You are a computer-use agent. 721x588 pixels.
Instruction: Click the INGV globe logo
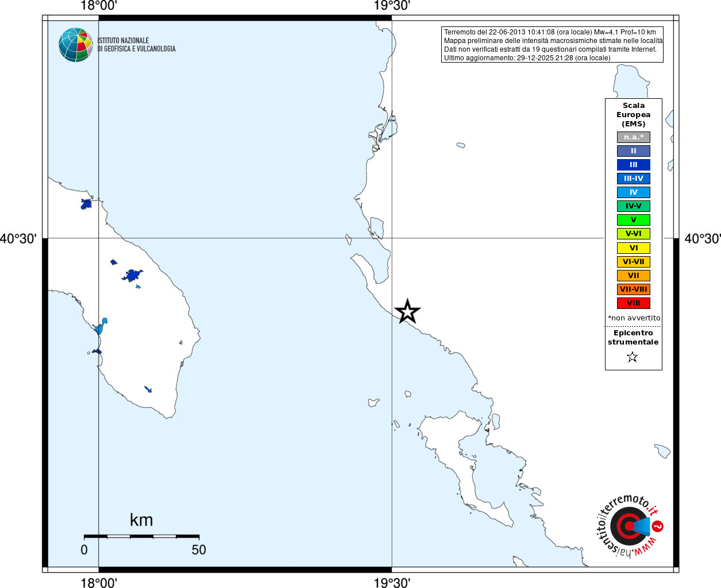(x=76, y=45)
